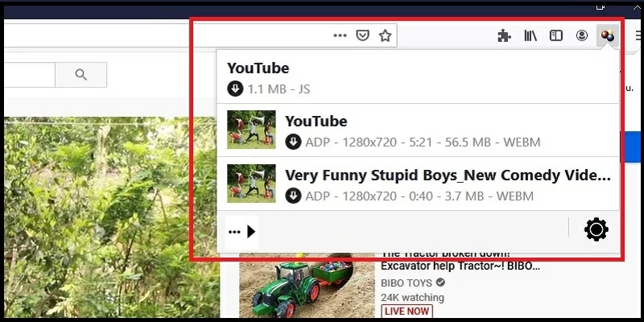Open the extensions puzzle icon

[x=504, y=35]
